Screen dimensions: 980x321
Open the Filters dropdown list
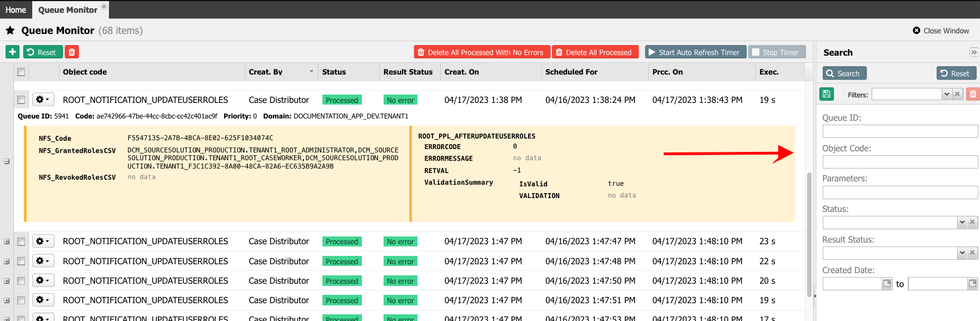click(x=947, y=94)
